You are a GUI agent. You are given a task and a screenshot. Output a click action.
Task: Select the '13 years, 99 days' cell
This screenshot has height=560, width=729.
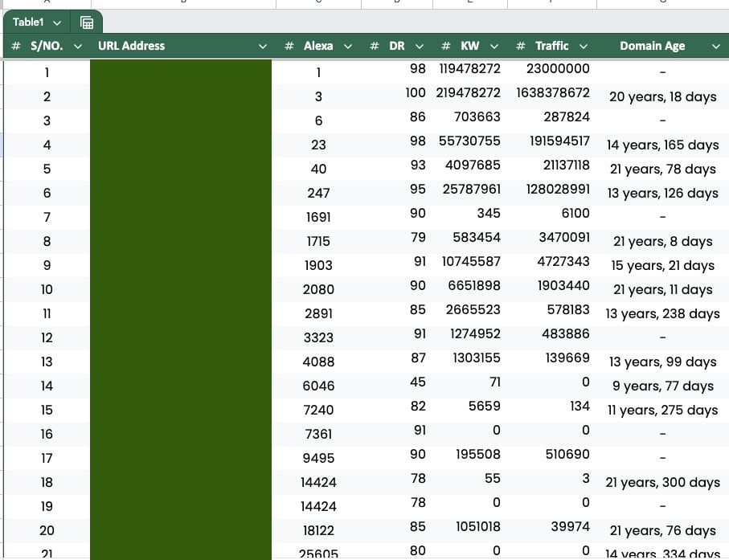[662, 362]
